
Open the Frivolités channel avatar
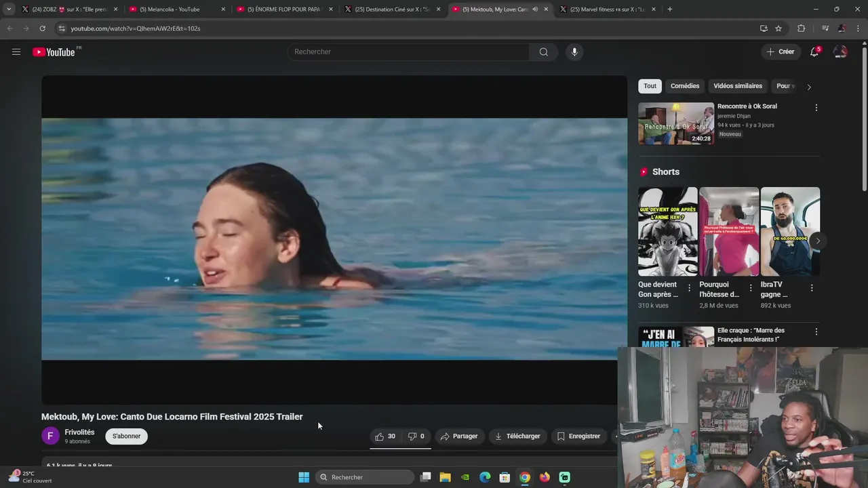50,436
